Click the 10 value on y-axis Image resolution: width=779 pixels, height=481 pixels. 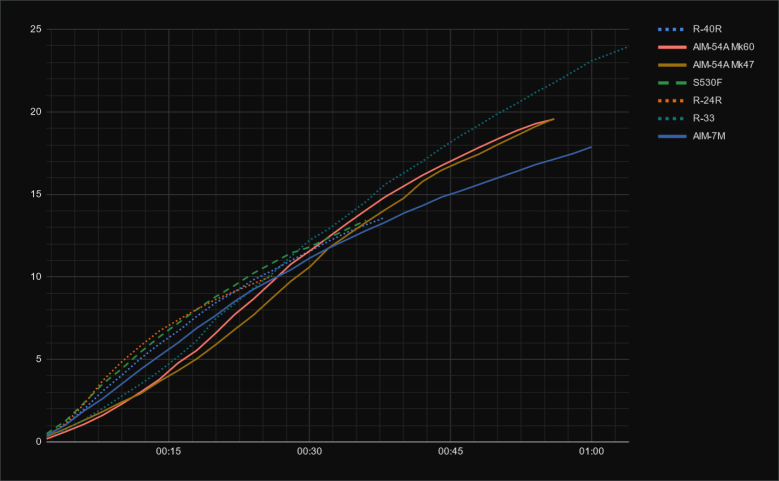(x=35, y=277)
